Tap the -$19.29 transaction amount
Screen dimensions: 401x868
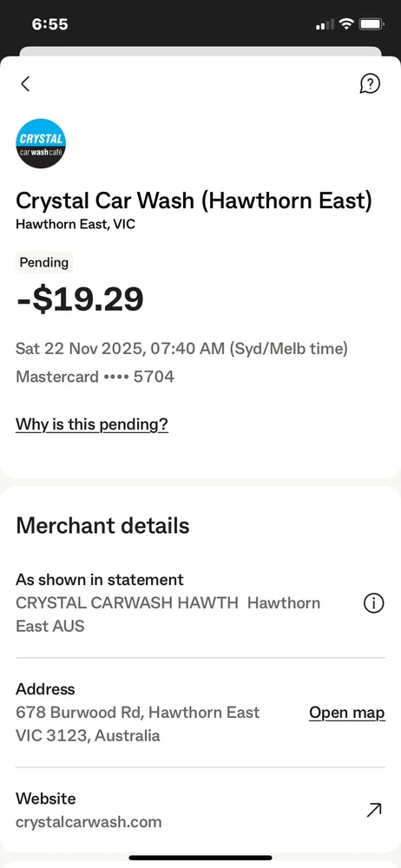[x=81, y=299]
